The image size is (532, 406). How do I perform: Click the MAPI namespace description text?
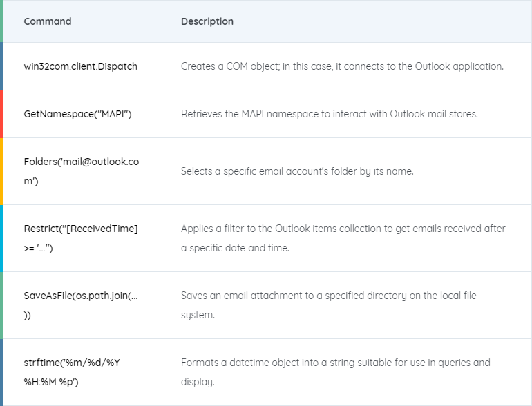coord(329,114)
